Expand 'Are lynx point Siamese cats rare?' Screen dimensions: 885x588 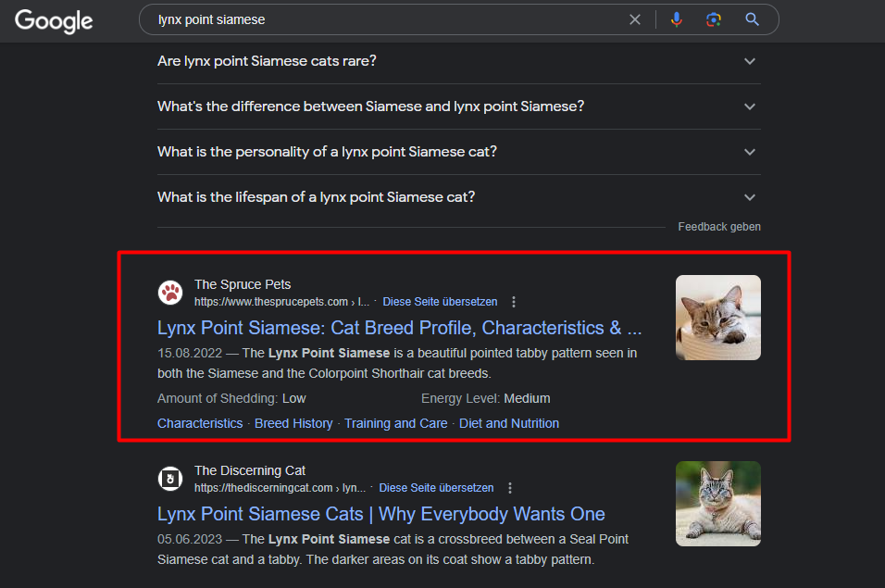point(459,61)
